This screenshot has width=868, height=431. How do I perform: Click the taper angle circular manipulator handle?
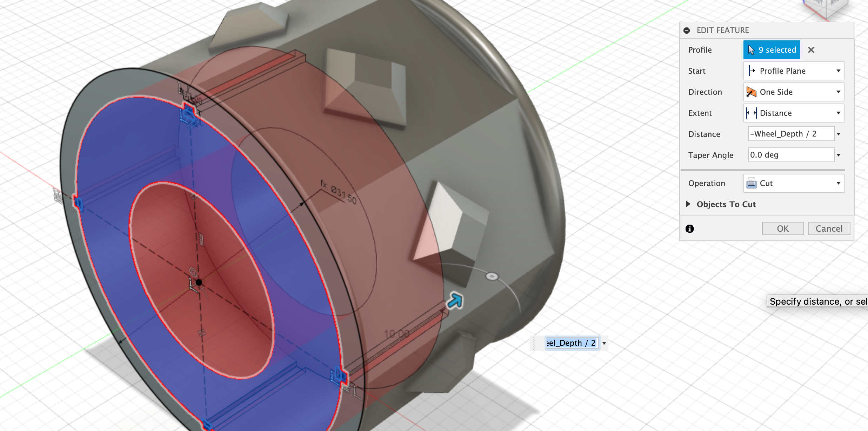pyautogui.click(x=492, y=277)
